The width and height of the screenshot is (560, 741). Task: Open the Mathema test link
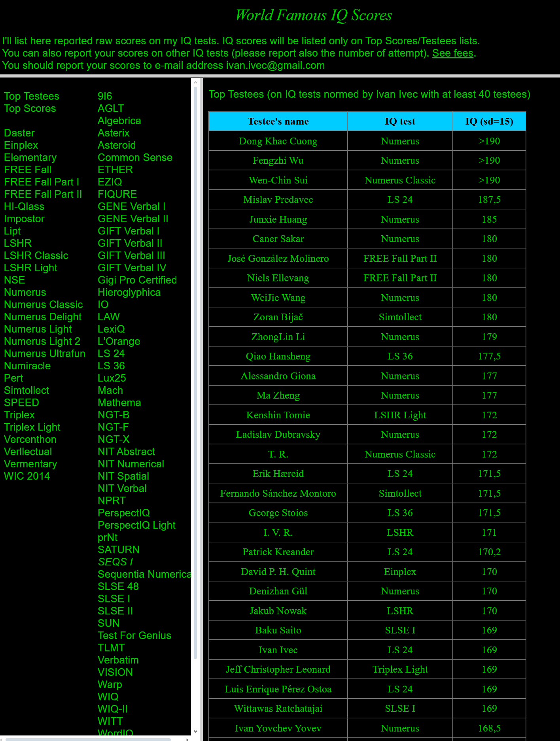point(119,403)
